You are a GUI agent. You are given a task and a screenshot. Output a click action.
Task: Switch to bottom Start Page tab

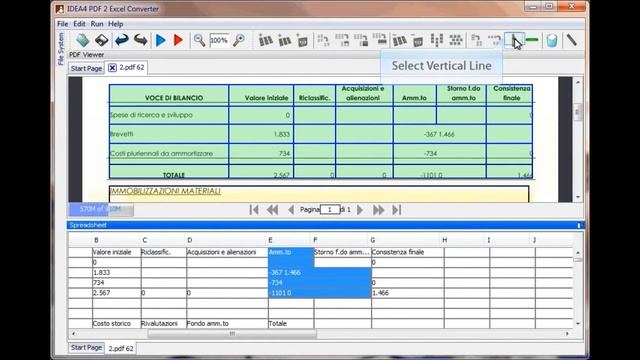click(x=86, y=347)
